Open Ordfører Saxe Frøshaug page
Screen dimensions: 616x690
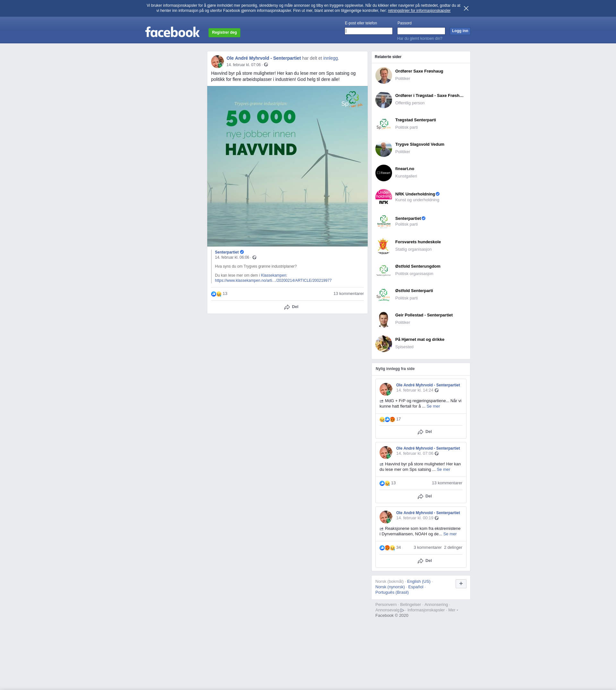pyautogui.click(x=419, y=71)
